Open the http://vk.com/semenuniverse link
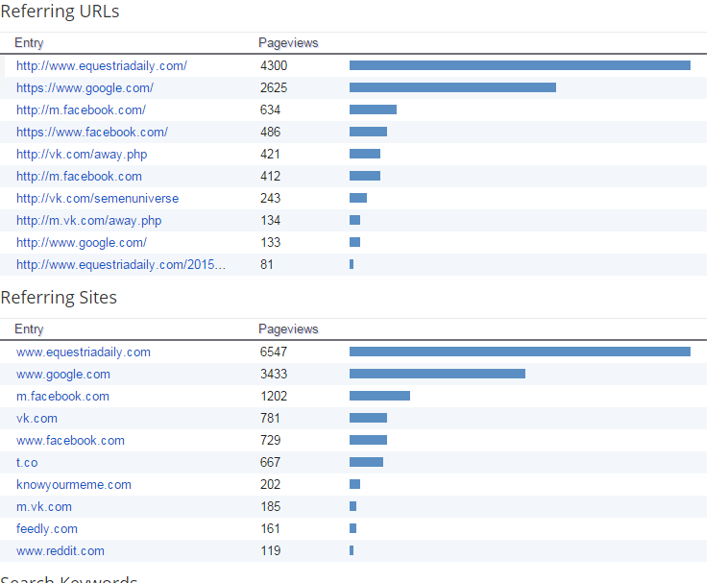This screenshot has width=728, height=583. pos(98,199)
